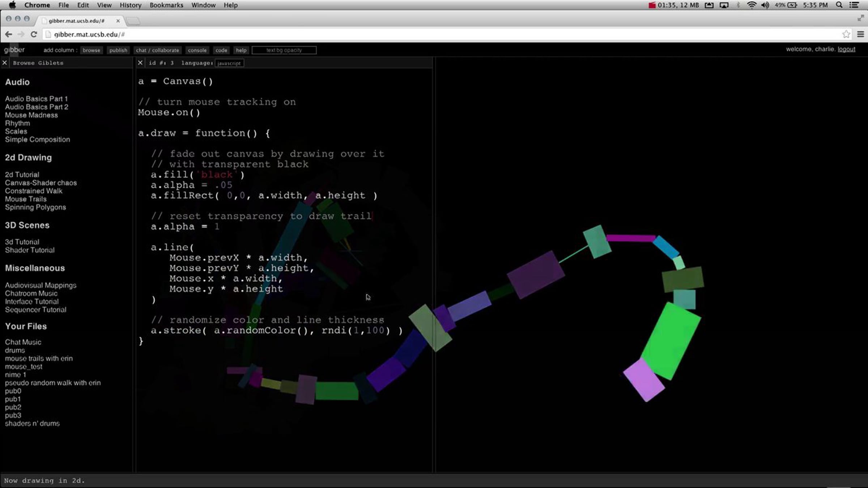
Task: Open the language javascript selector
Action: 229,63
